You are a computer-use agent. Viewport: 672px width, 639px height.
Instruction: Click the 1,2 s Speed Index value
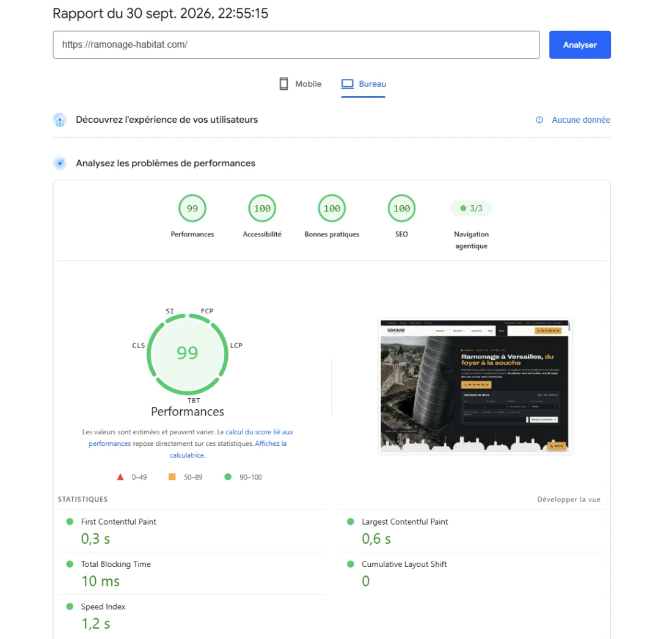95,624
